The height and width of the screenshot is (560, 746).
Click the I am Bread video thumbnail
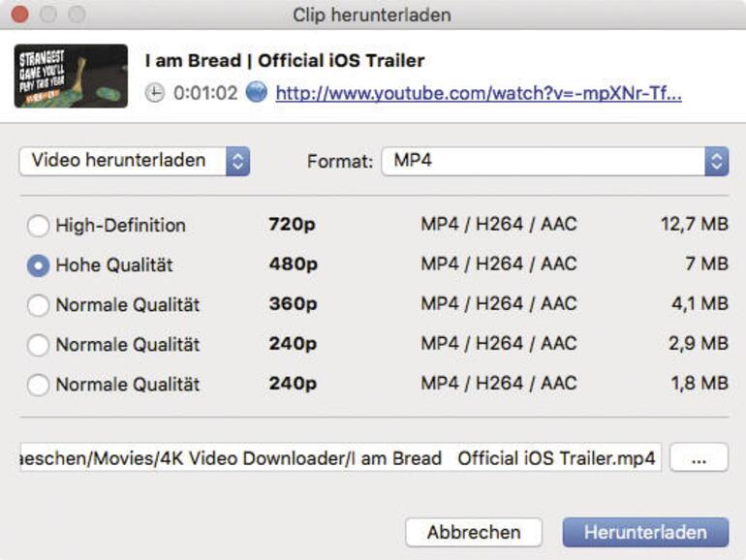(71, 76)
